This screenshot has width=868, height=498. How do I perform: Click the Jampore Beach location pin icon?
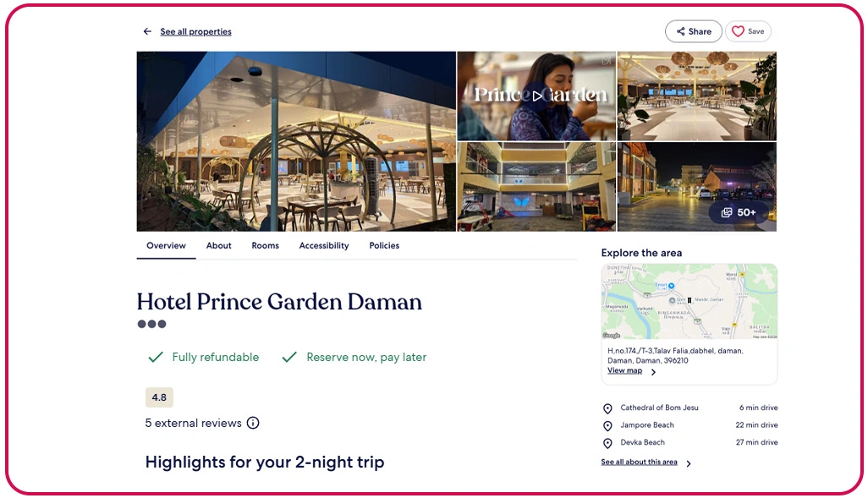pyautogui.click(x=607, y=425)
